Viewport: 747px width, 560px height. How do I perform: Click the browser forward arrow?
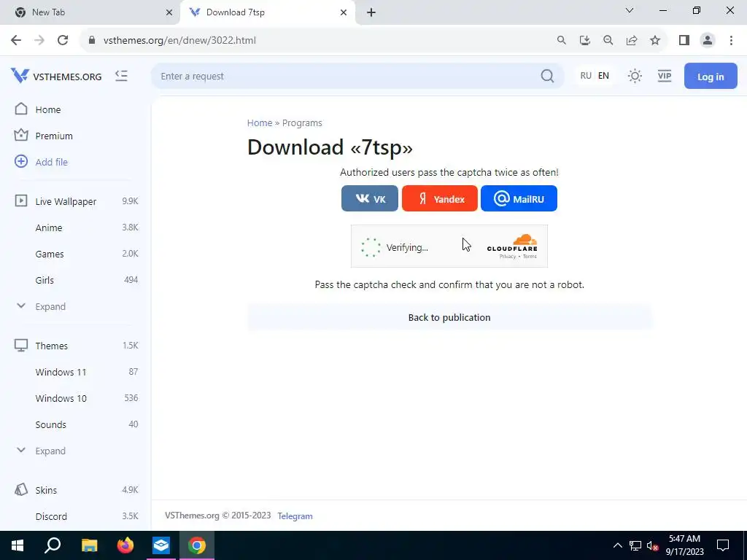coord(39,40)
